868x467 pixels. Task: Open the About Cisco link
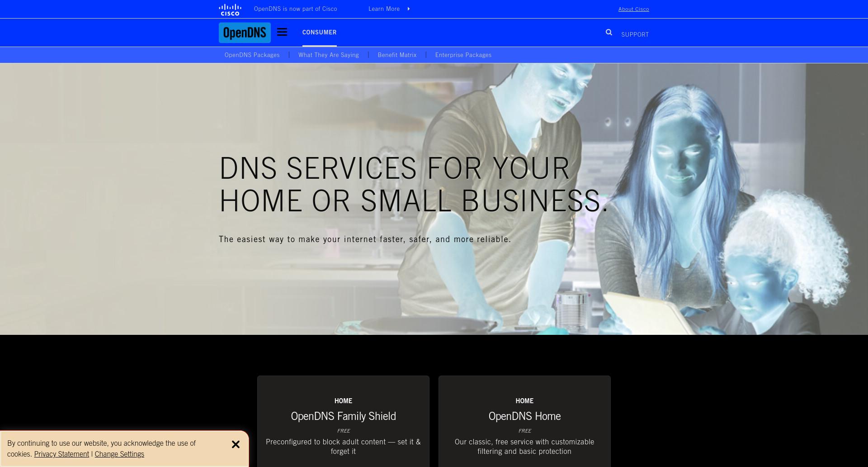coord(633,9)
